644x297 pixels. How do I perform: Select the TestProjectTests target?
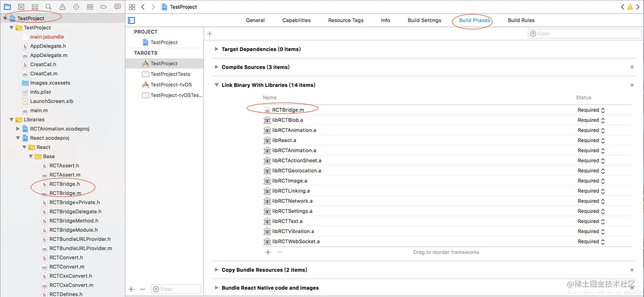pos(170,74)
